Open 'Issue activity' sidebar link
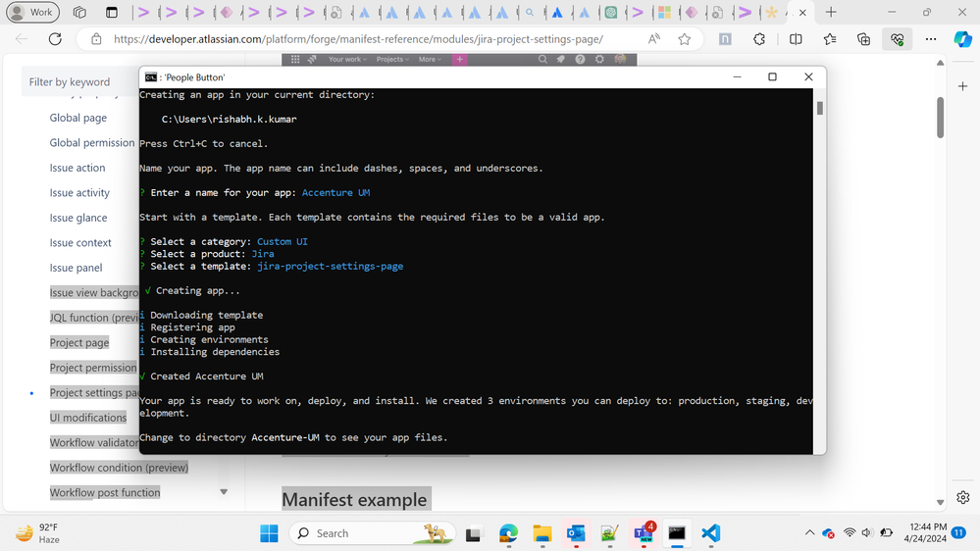Viewport: 980px width, 551px height. tap(79, 192)
